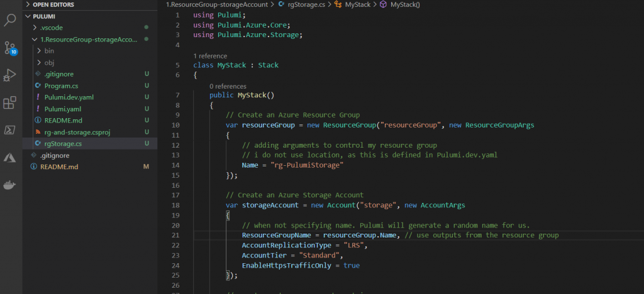Click 'EnableHttpsTrafficOnly' on line 24
The width and height of the screenshot is (644, 294).
point(286,266)
